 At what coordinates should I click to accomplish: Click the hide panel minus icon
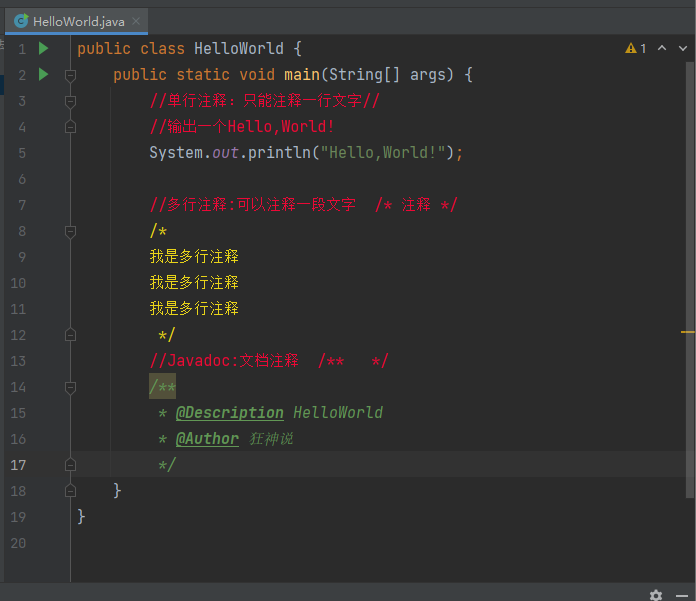(681, 594)
